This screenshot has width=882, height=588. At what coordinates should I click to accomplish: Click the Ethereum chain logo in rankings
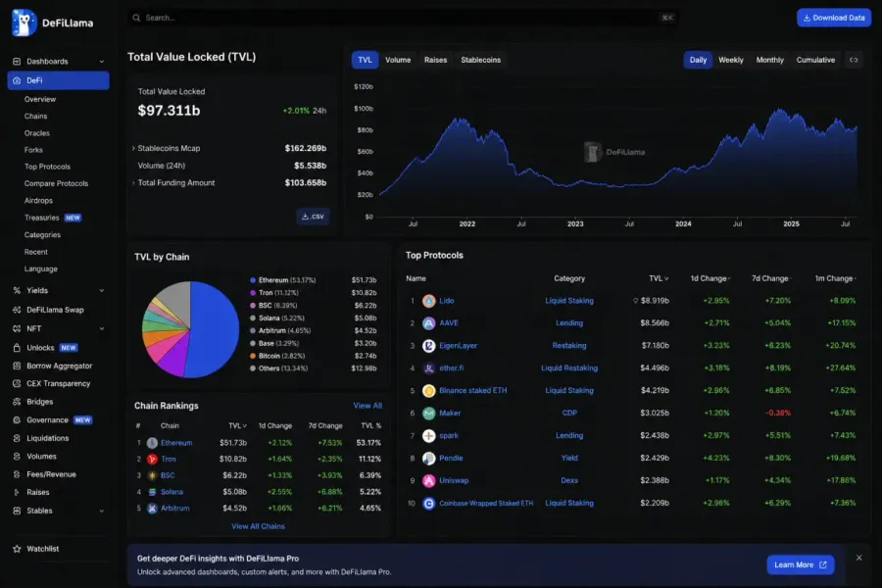click(x=152, y=443)
